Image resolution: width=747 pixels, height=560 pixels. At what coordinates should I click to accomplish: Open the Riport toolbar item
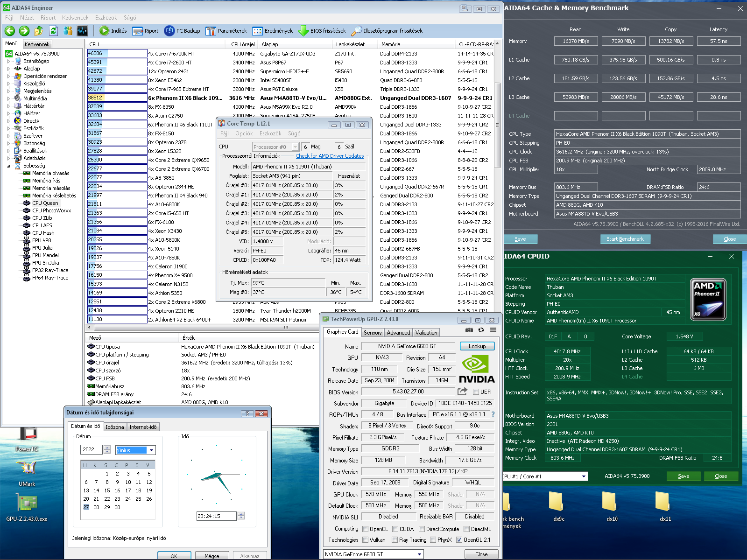click(146, 31)
